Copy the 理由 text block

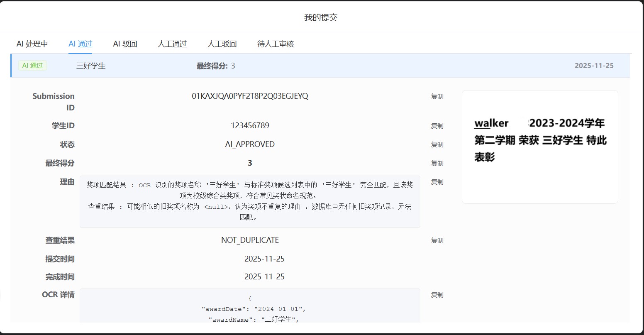[x=437, y=182]
